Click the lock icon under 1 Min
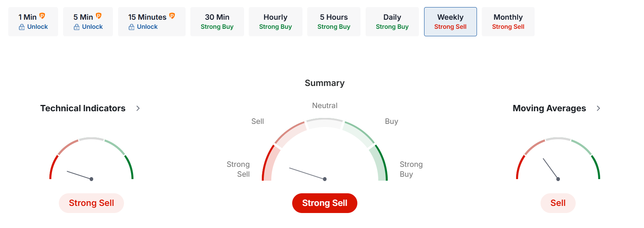 (22, 27)
